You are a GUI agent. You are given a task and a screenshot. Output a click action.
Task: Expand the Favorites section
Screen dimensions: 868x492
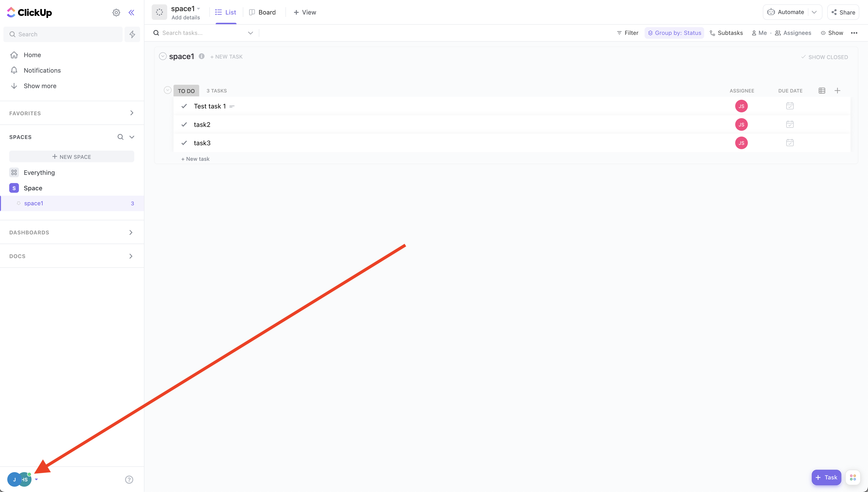coord(132,113)
